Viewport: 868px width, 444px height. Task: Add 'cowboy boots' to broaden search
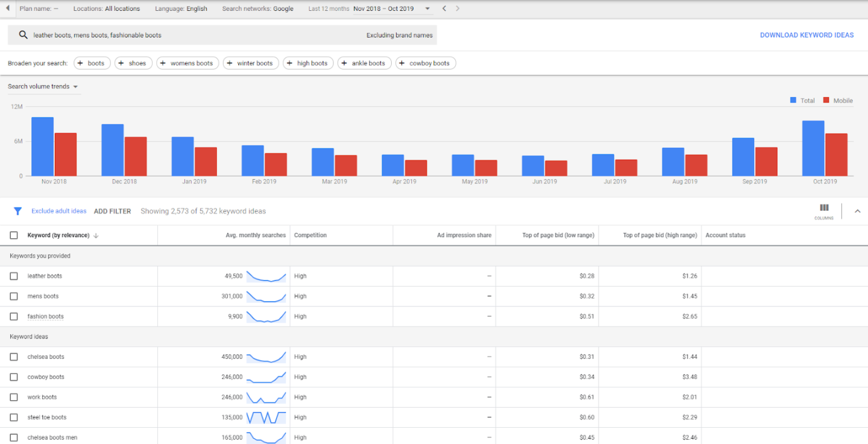click(426, 63)
